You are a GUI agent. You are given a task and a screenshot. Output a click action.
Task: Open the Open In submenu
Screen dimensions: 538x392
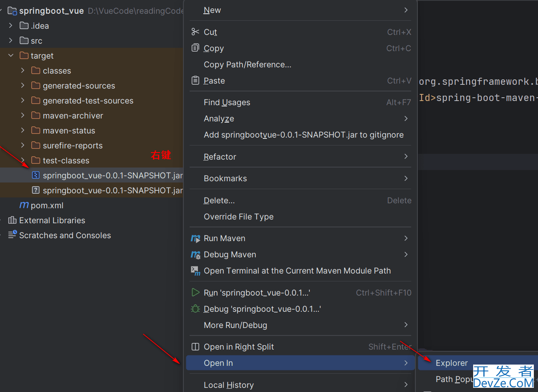tap(300, 363)
